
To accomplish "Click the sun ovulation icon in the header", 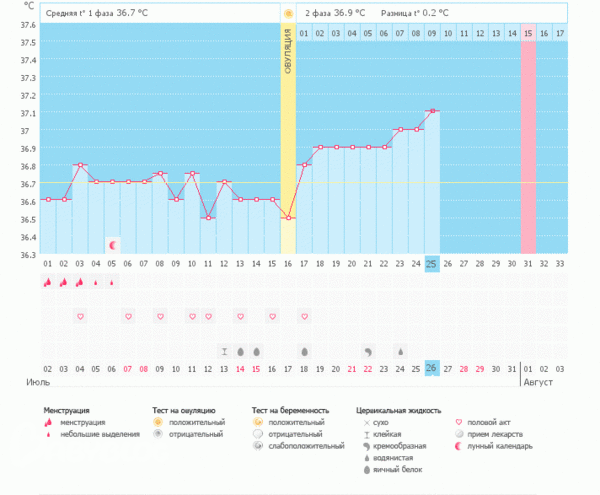I will pyautogui.click(x=288, y=14).
